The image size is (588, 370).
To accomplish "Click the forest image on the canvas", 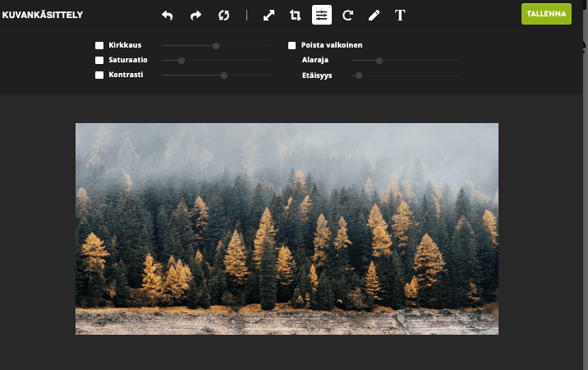I will 287,229.
